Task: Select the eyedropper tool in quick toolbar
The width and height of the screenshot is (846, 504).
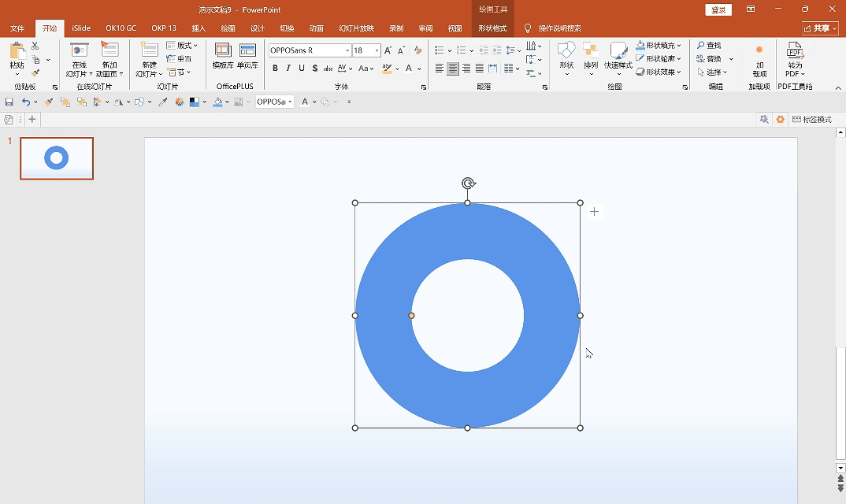Action: (x=162, y=102)
